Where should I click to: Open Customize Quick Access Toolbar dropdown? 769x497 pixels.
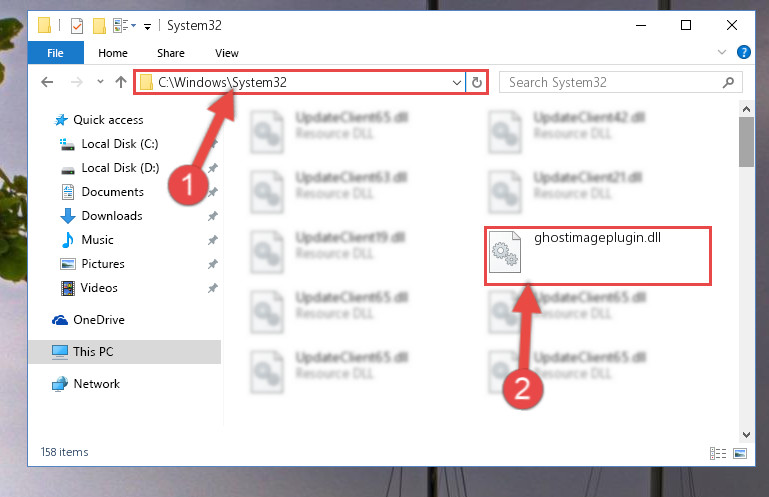[147, 26]
